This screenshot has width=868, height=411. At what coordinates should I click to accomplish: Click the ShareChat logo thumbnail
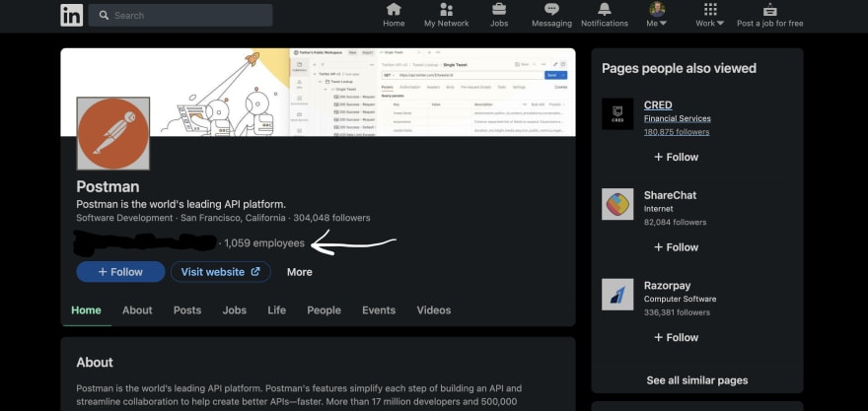tap(617, 204)
